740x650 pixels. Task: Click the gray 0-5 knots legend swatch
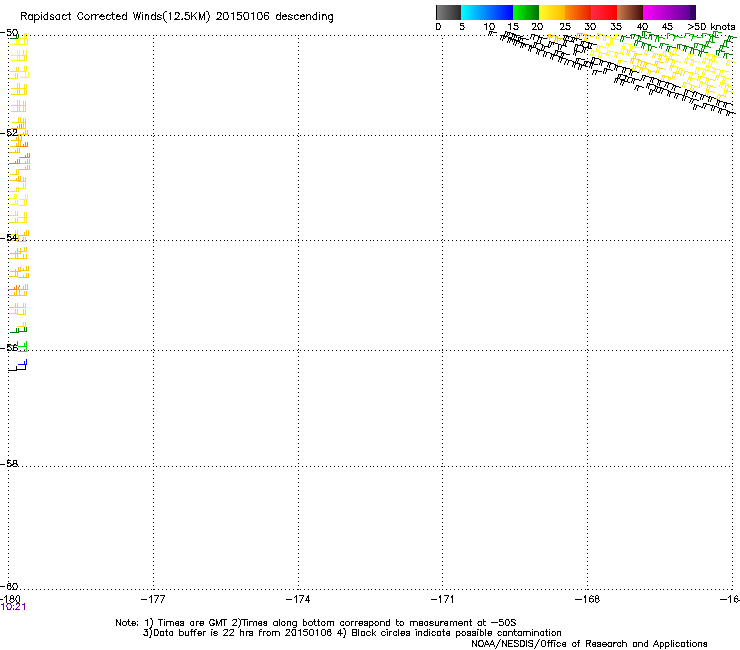pos(448,12)
